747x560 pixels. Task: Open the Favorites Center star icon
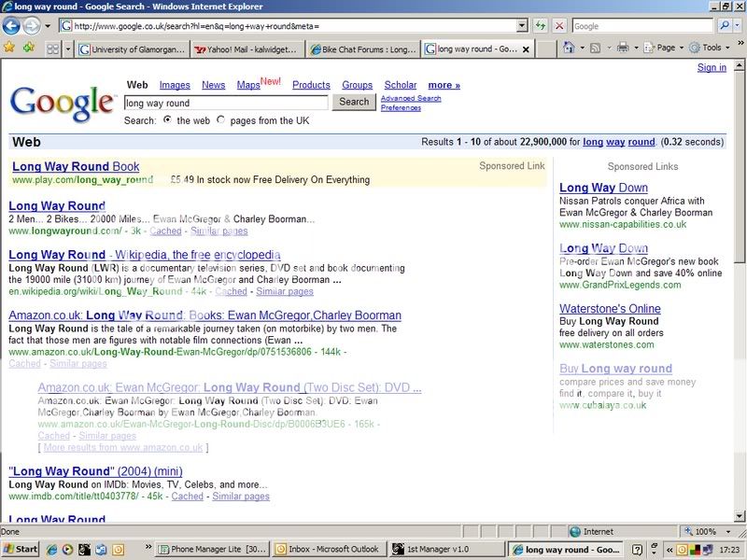[9, 47]
